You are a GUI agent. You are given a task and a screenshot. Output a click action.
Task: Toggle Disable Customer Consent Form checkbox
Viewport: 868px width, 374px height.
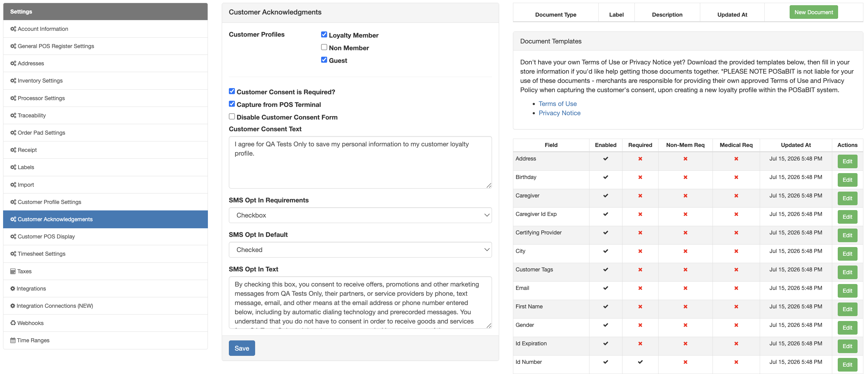[x=232, y=116]
